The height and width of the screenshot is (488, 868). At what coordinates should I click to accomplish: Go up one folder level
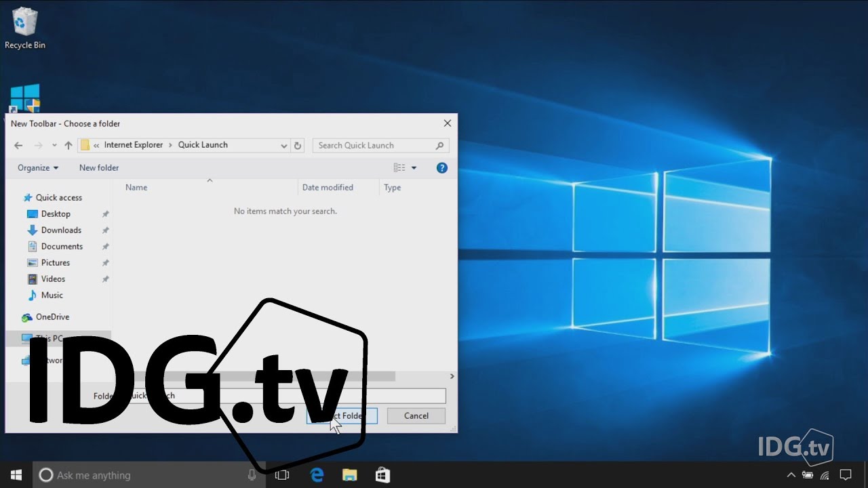(68, 145)
